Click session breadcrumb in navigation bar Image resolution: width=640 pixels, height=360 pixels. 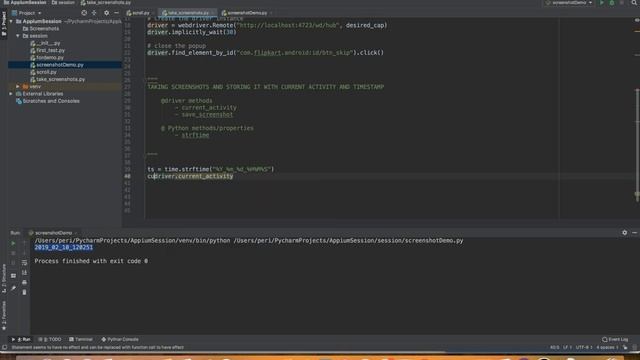(63, 3)
